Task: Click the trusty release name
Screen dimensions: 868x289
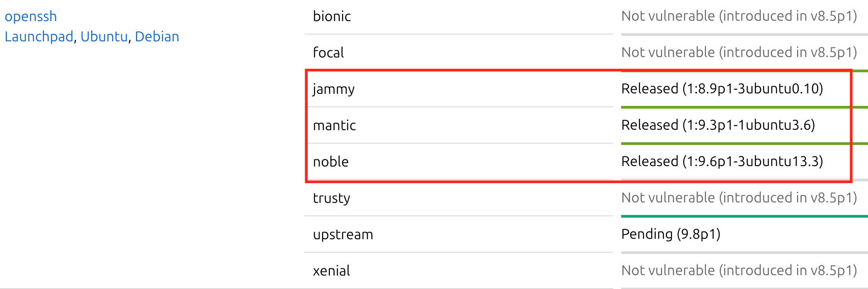Action: tap(331, 198)
